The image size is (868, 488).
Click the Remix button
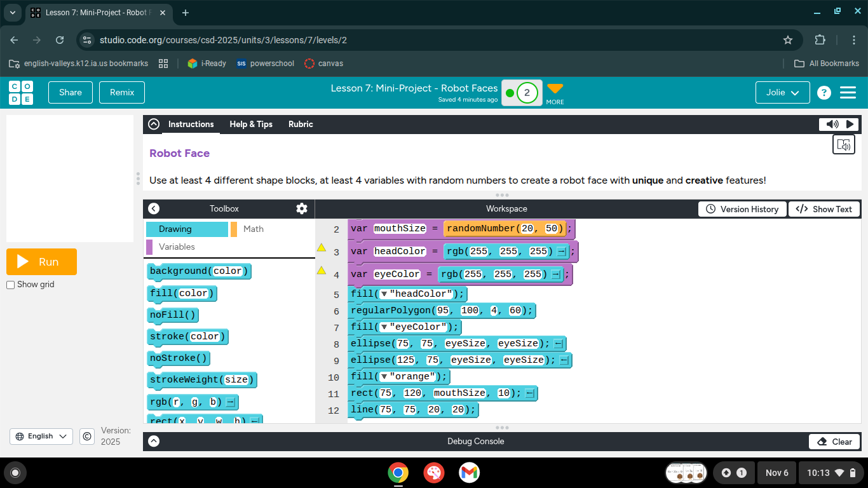point(122,92)
